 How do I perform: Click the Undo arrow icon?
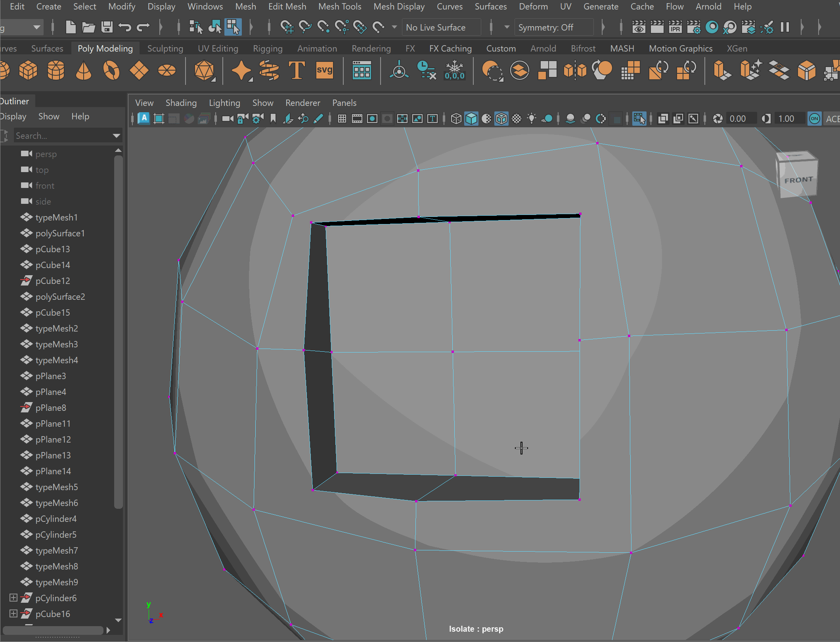click(x=125, y=27)
